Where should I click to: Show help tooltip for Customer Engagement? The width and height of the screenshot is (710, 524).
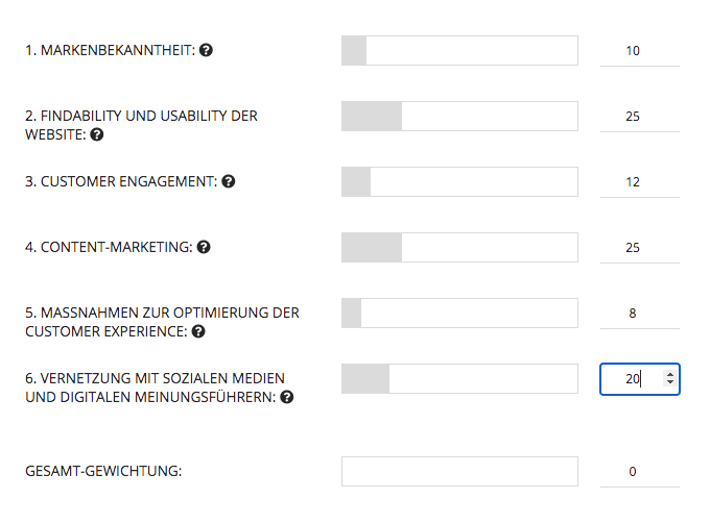point(228,182)
